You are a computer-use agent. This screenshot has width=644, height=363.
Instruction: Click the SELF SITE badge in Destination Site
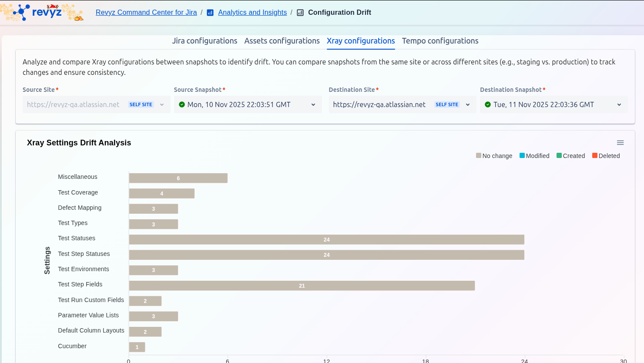tap(446, 104)
